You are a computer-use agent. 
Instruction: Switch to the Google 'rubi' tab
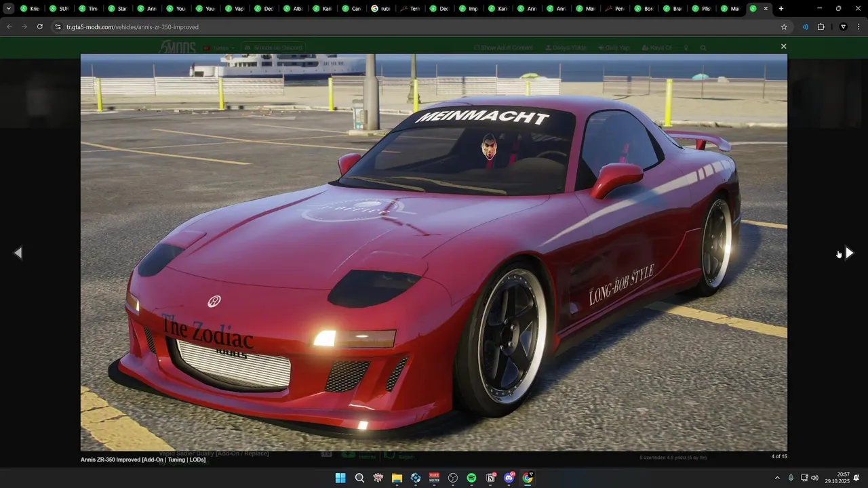pyautogui.click(x=380, y=9)
